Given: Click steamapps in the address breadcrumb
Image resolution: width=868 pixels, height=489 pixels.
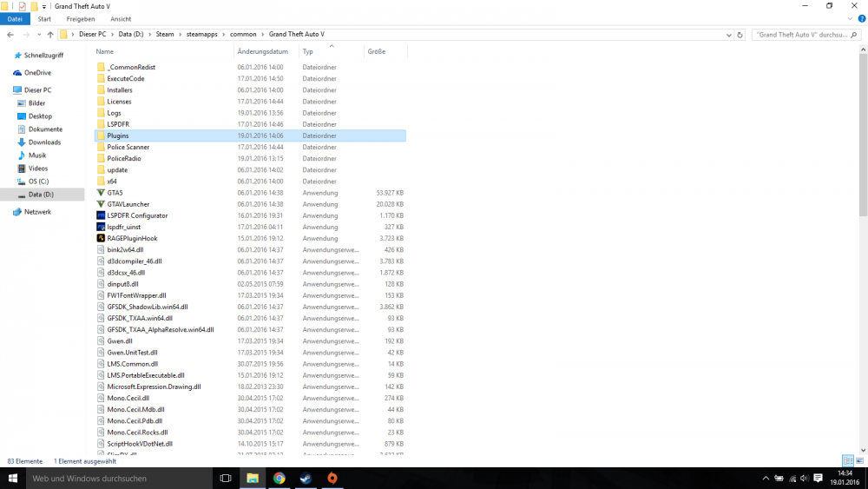Looking at the screenshot, I should coord(201,35).
